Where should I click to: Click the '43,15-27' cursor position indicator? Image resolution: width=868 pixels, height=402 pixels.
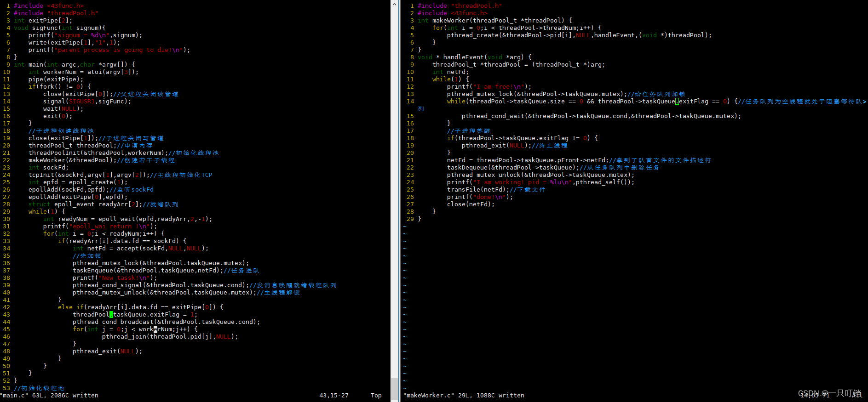coord(334,395)
